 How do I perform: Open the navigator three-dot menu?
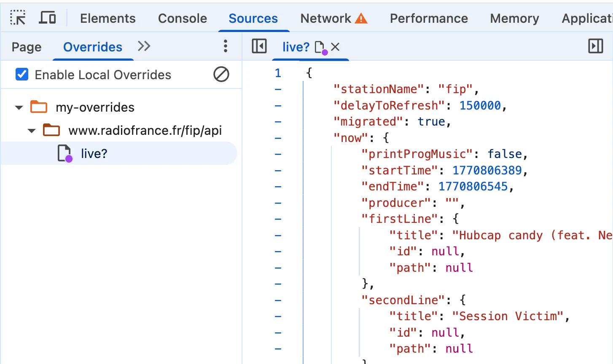click(226, 46)
